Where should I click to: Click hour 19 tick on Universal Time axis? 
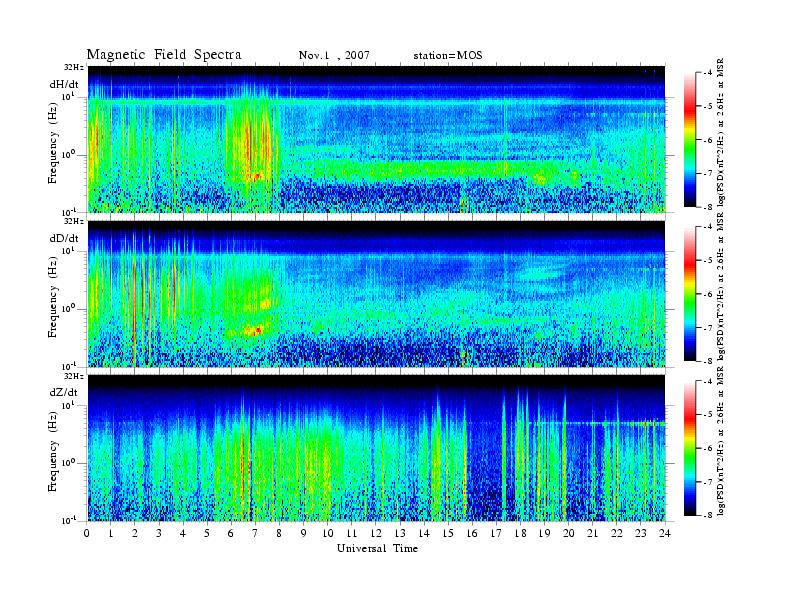pos(544,534)
